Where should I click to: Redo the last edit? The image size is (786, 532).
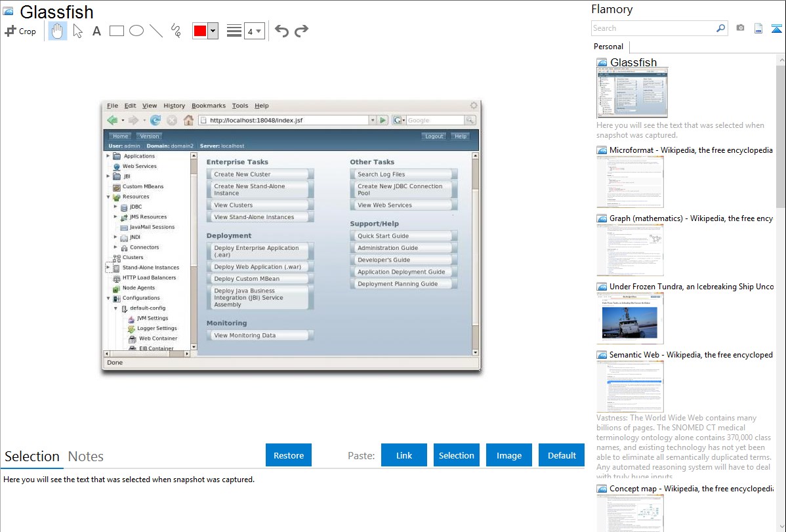point(301,31)
